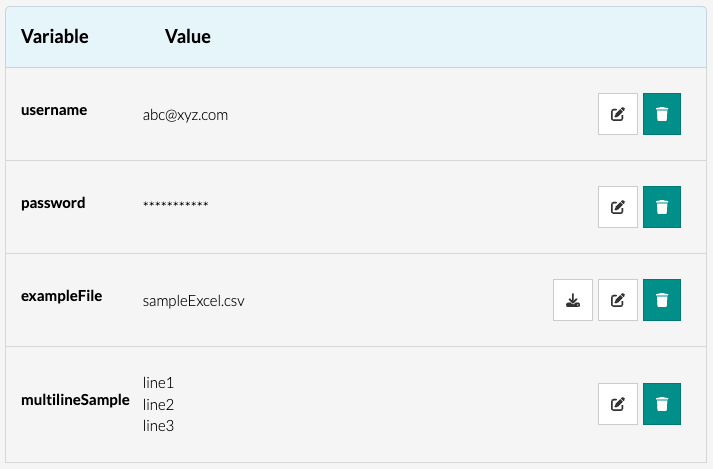Select the password variable name
This screenshot has height=469, width=713.
[53, 203]
